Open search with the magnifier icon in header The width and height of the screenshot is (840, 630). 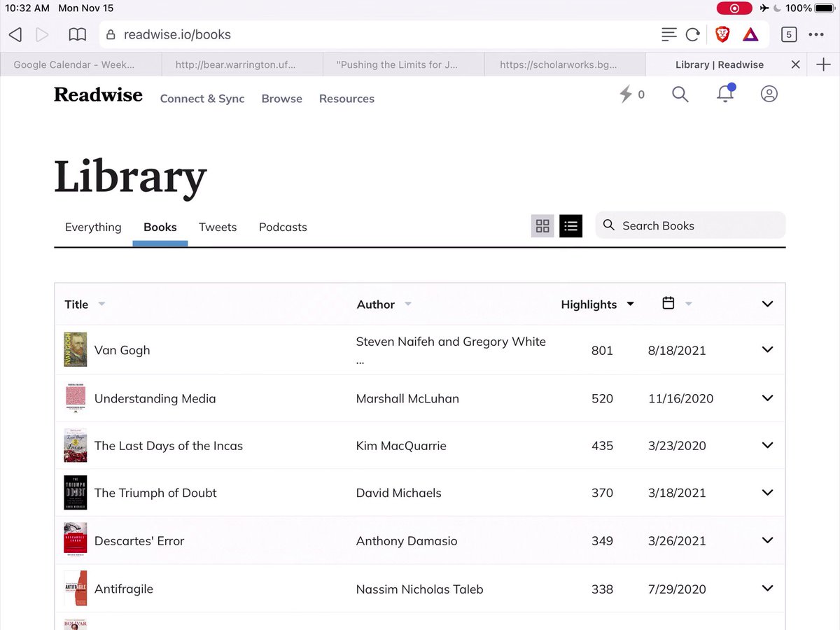pyautogui.click(x=680, y=94)
